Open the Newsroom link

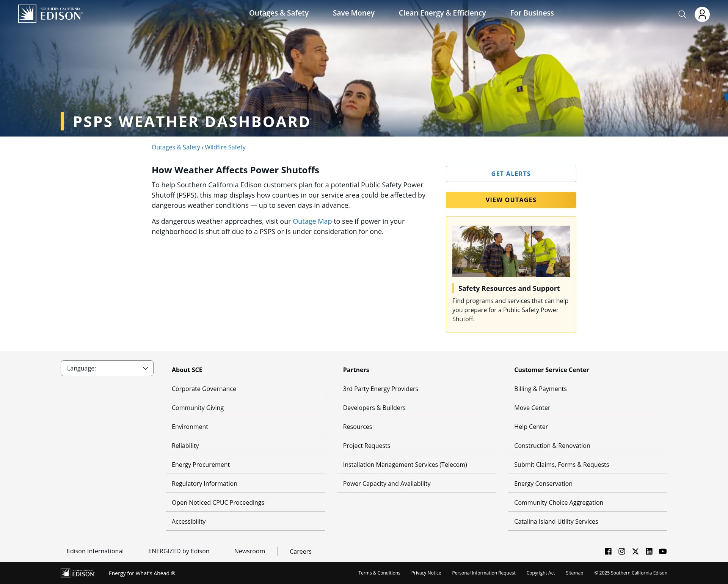[249, 551]
